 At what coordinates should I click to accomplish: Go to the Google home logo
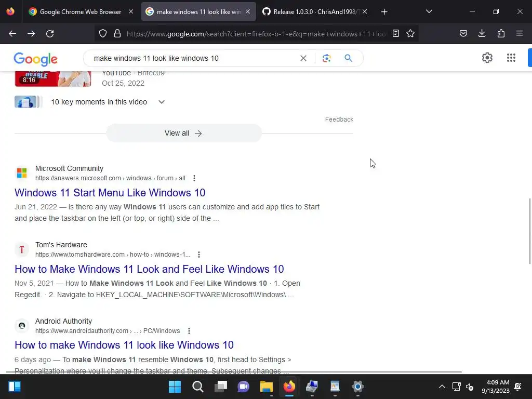pyautogui.click(x=36, y=59)
